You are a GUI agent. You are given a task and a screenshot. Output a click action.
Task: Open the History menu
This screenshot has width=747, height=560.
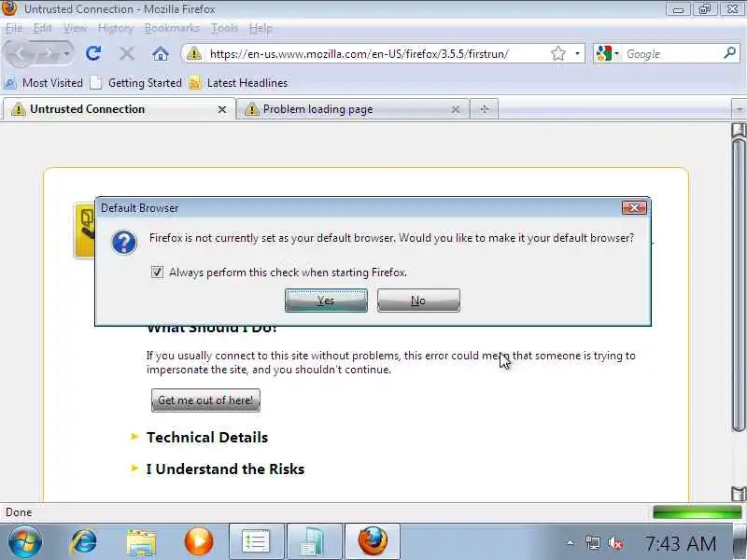point(115,29)
